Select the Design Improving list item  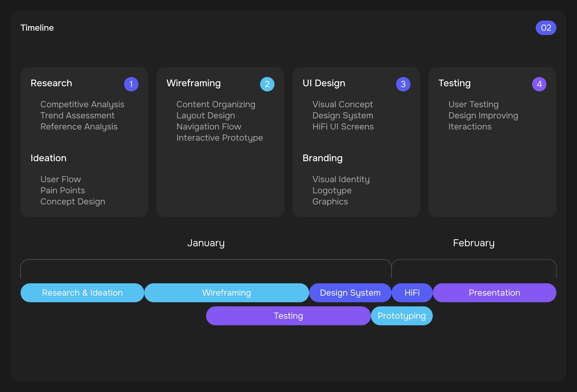(x=483, y=116)
